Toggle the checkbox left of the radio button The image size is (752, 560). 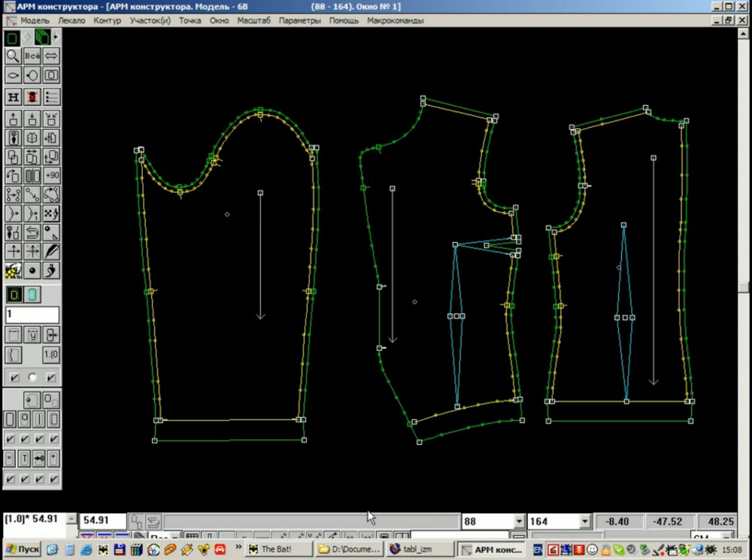point(13,377)
